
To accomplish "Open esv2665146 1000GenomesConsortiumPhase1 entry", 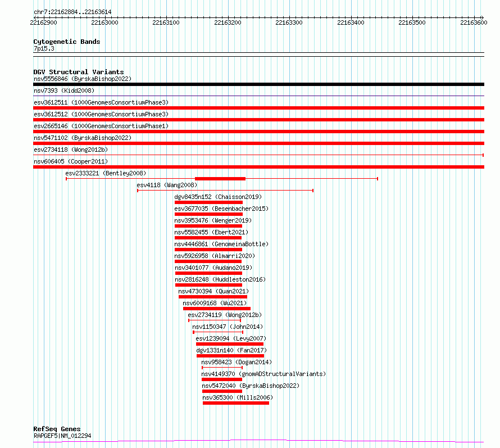I will pos(101,126).
